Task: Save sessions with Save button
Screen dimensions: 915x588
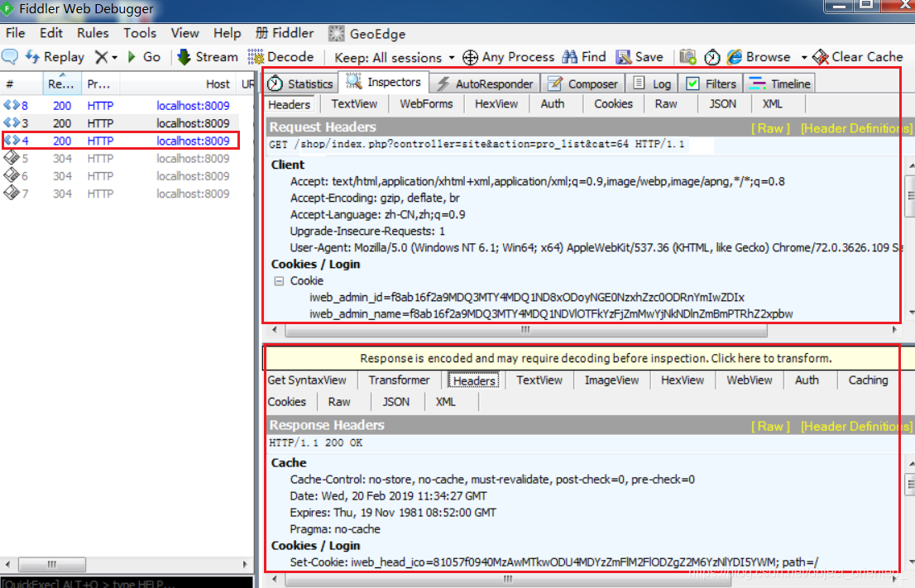Action: 640,56
